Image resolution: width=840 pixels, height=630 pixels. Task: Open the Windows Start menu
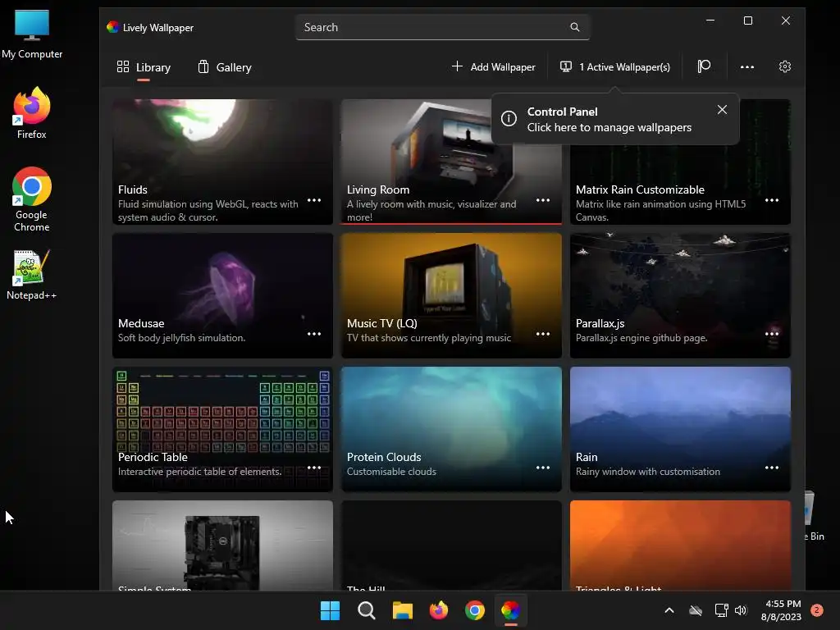(330, 610)
